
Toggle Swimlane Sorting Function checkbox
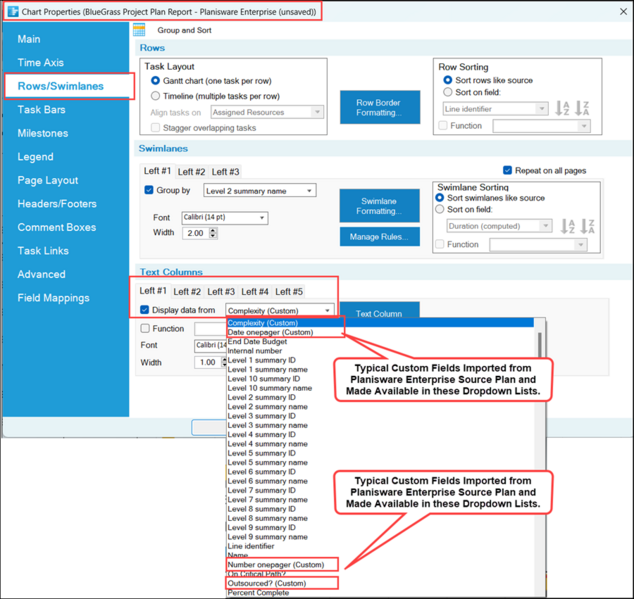[440, 244]
